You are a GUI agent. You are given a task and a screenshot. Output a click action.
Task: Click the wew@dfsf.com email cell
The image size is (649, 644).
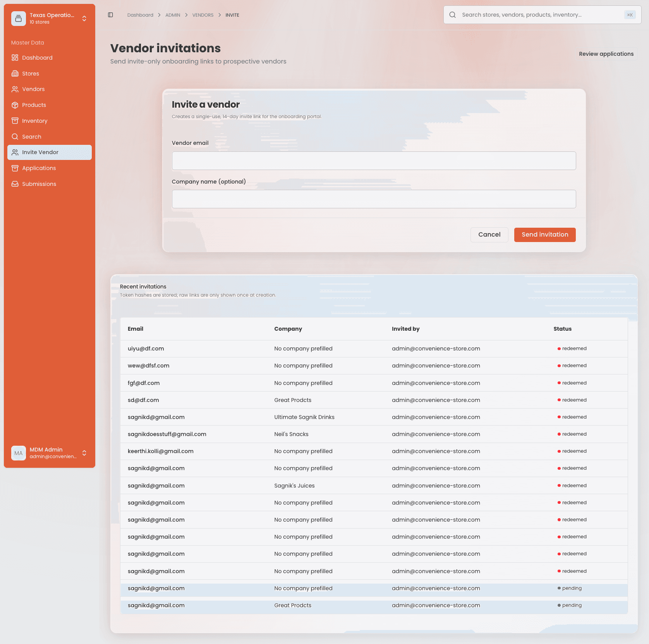pyautogui.click(x=148, y=366)
